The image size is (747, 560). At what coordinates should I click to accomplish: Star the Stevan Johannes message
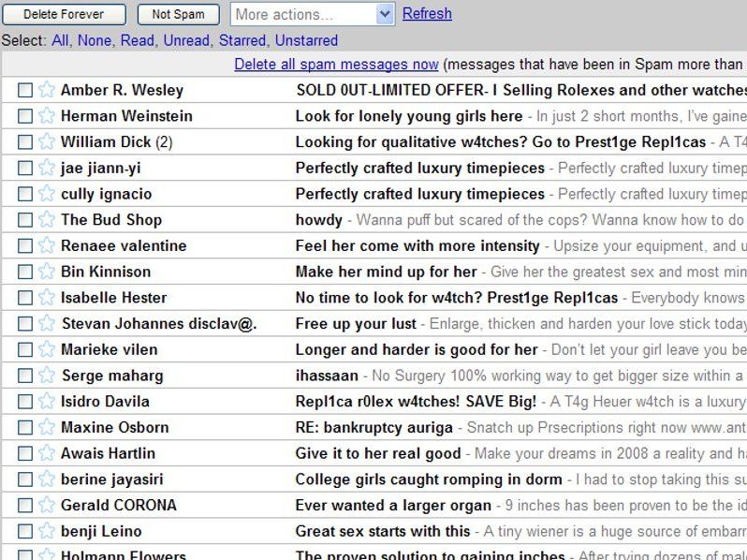coord(47,323)
